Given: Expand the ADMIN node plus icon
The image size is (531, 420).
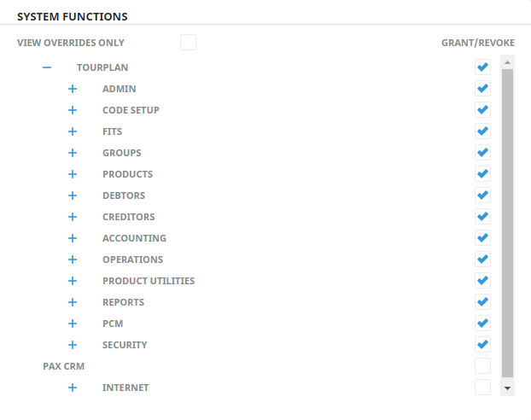Looking at the screenshot, I should [73, 89].
